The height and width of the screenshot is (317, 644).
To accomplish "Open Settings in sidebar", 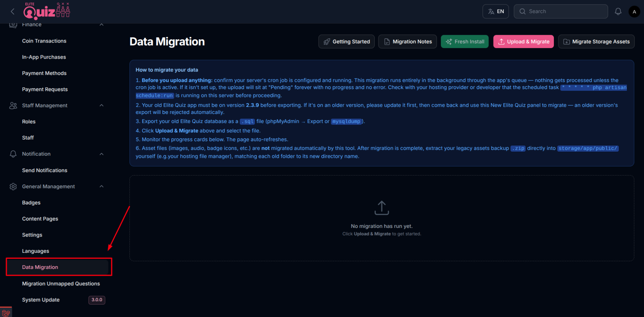I will point(32,235).
